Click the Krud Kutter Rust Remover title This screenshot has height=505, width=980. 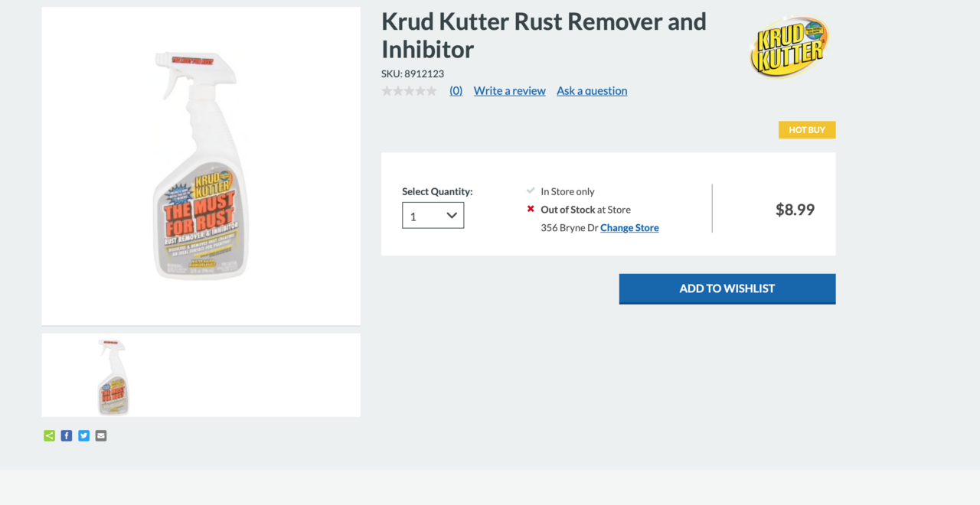[x=544, y=35]
